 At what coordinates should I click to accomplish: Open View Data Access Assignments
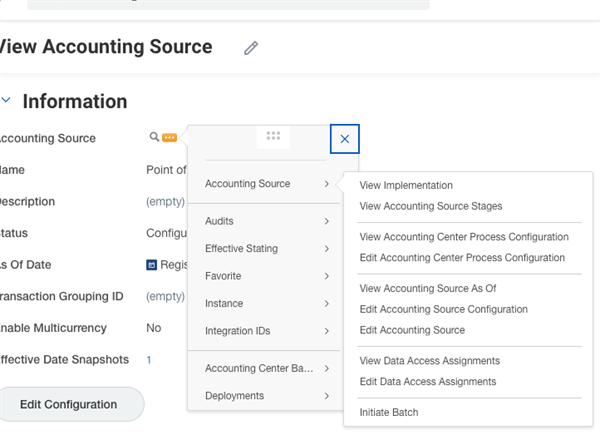tap(430, 361)
